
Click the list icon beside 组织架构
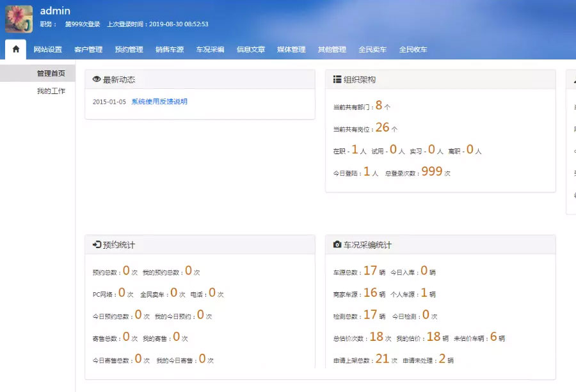click(337, 80)
